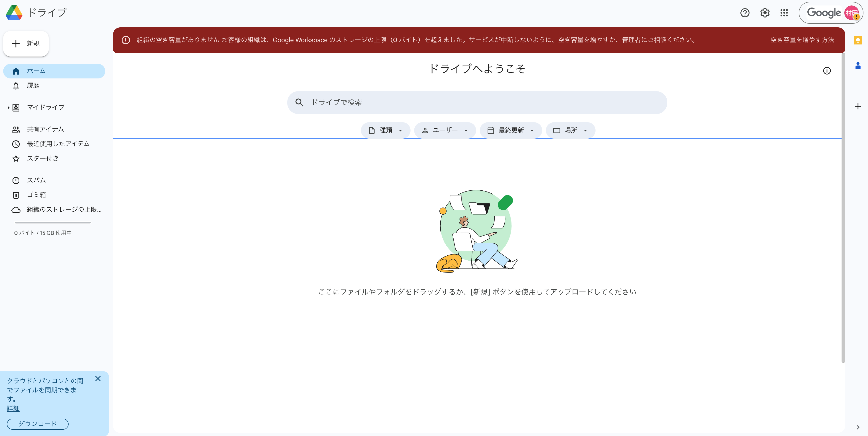Open the 空き容量を増やす方法 link
868x436 pixels.
(802, 40)
